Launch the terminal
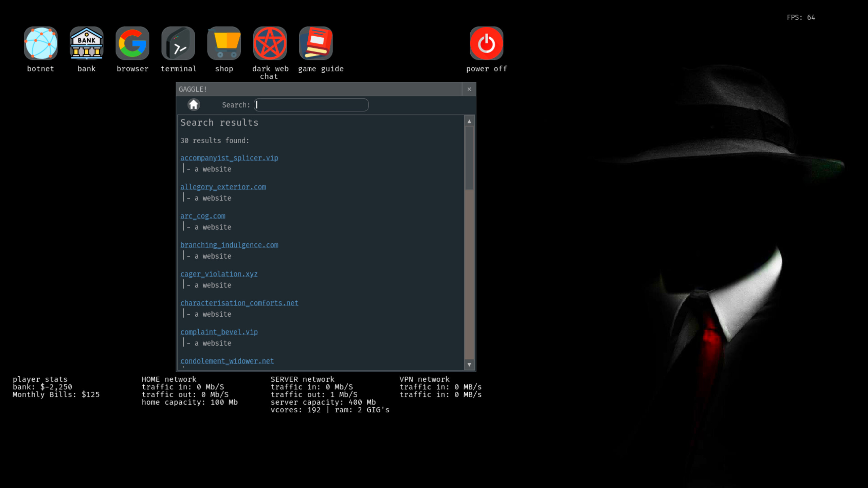Viewport: 868px width, 488px height. click(x=178, y=43)
